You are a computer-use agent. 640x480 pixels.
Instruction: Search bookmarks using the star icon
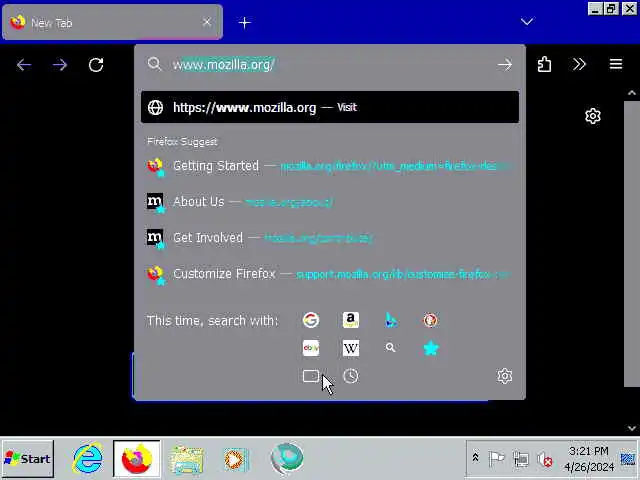tap(431, 348)
